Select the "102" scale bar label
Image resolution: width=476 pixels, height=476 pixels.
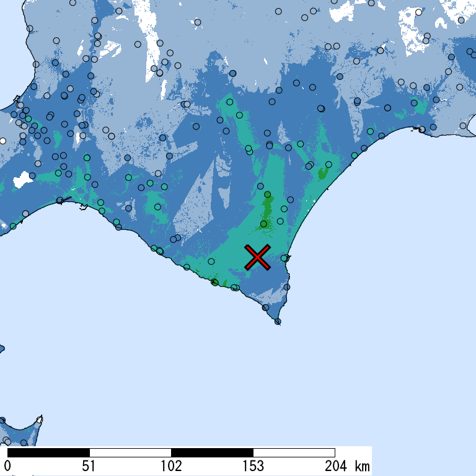[x=171, y=466]
